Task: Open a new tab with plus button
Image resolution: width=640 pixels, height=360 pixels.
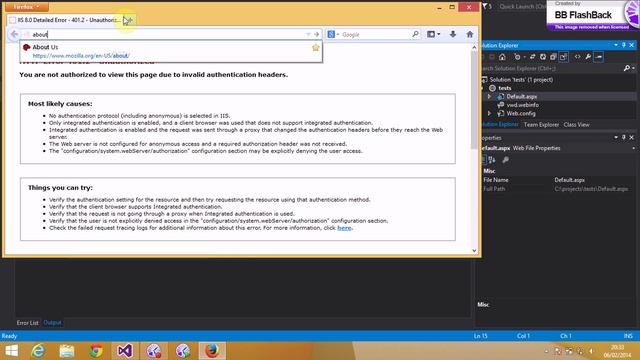Action: click(130, 20)
